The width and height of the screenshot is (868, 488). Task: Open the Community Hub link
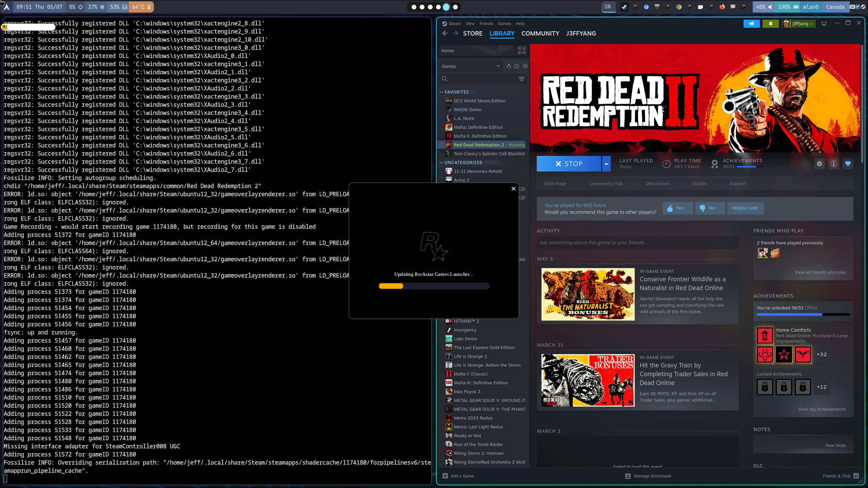pyautogui.click(x=606, y=183)
